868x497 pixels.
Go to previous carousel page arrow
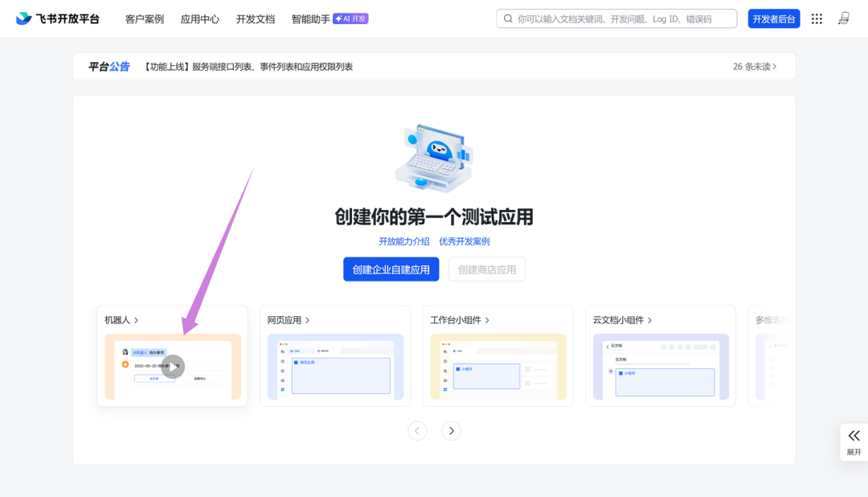tap(417, 431)
